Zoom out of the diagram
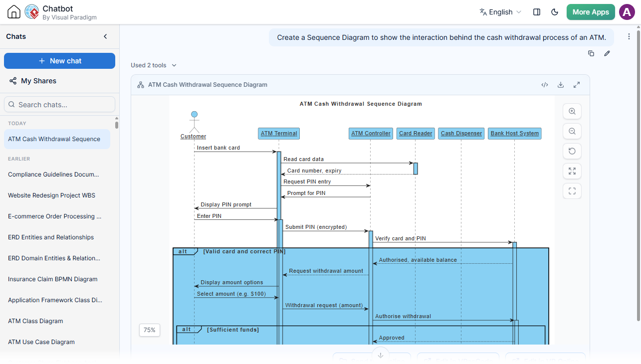The image size is (641, 364). click(x=572, y=131)
